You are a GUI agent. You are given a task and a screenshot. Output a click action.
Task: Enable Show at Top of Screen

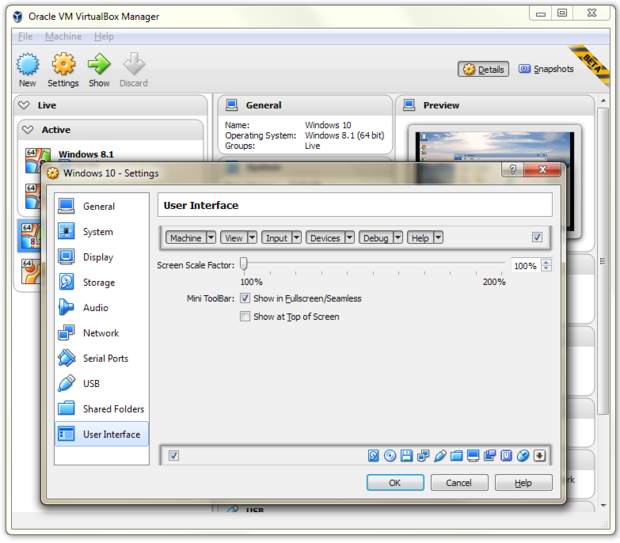tap(245, 317)
